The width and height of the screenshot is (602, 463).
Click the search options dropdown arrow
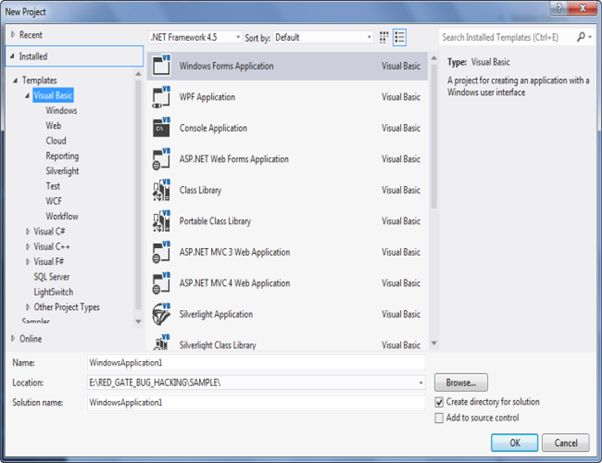pos(590,37)
